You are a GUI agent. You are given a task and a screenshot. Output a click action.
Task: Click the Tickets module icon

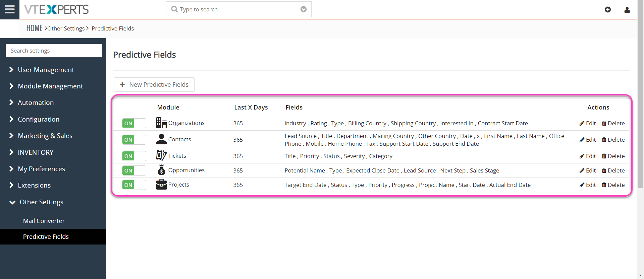pos(161,155)
